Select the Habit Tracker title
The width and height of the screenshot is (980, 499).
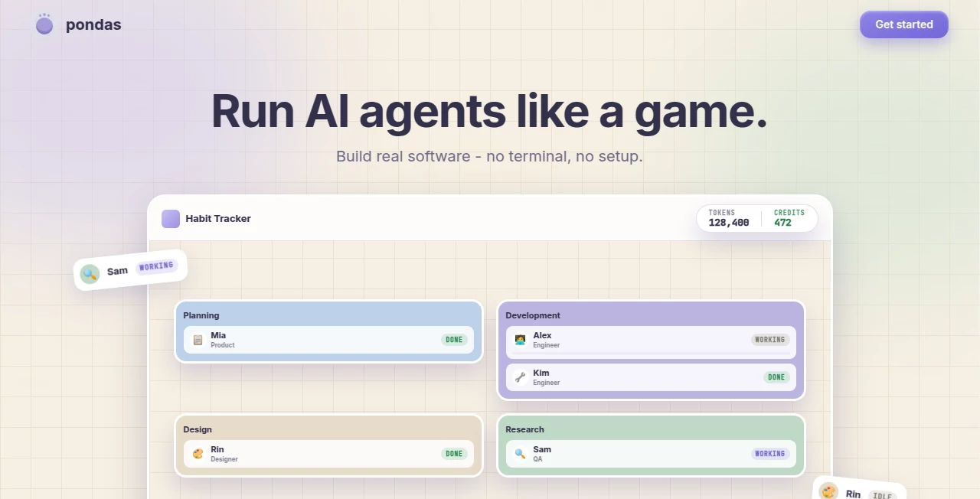point(218,219)
